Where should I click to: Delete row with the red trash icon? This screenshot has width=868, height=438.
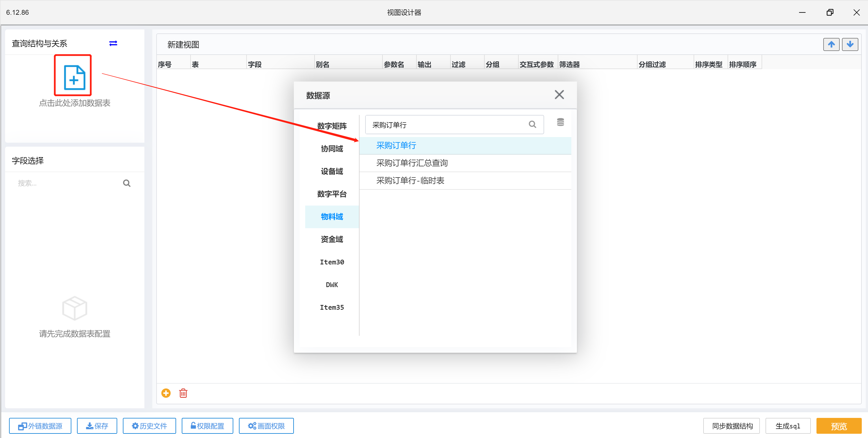(x=183, y=393)
